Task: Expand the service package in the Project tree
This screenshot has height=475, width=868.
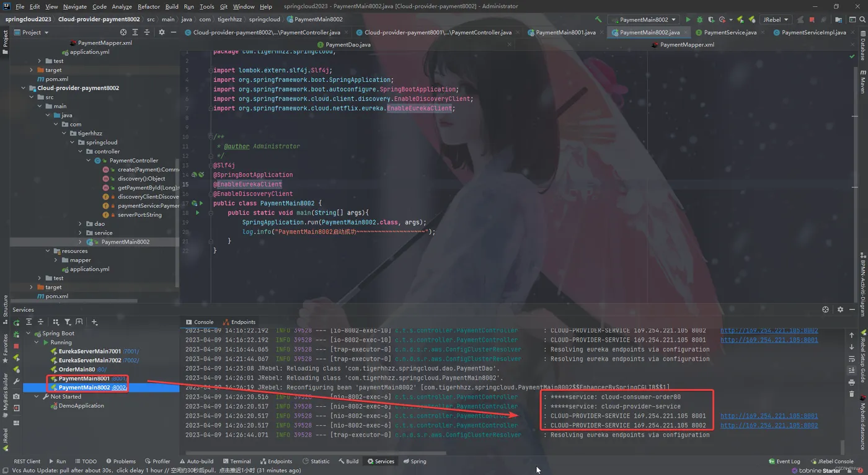Action: (x=81, y=233)
